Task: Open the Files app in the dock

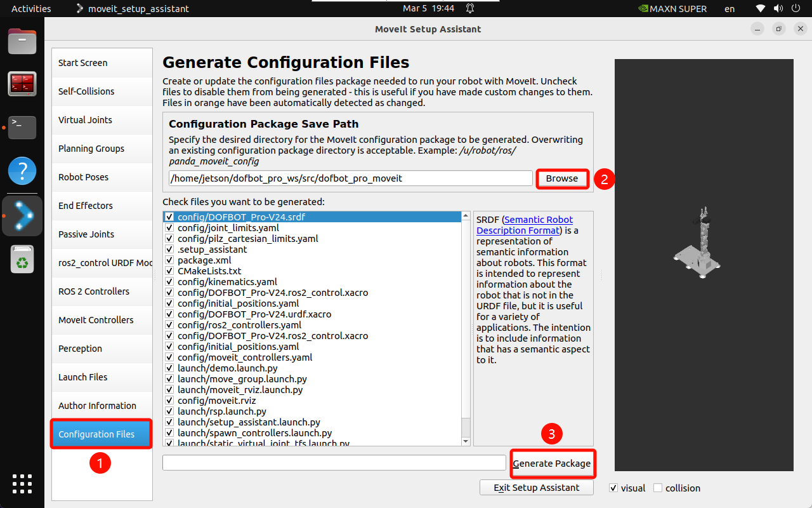Action: tap(22, 41)
